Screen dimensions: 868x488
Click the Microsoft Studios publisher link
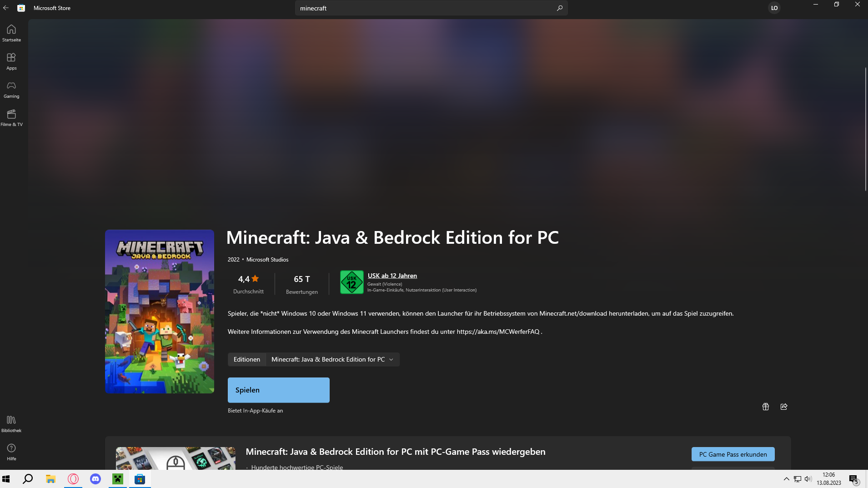(267, 260)
